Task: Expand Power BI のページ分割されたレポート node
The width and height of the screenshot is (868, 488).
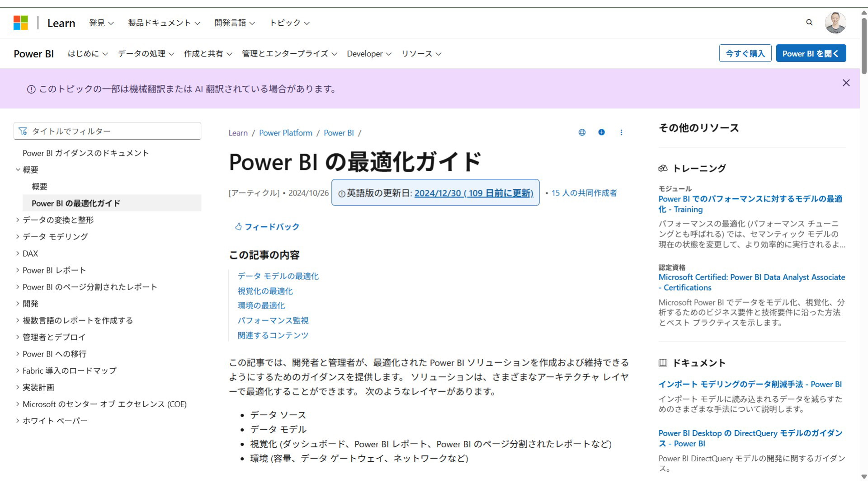Action: [x=18, y=287]
